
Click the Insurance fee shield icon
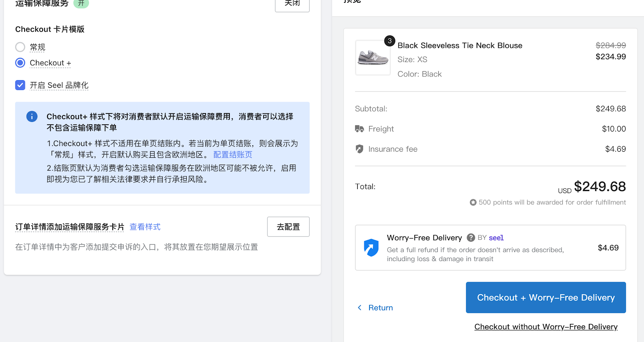pyautogui.click(x=359, y=149)
